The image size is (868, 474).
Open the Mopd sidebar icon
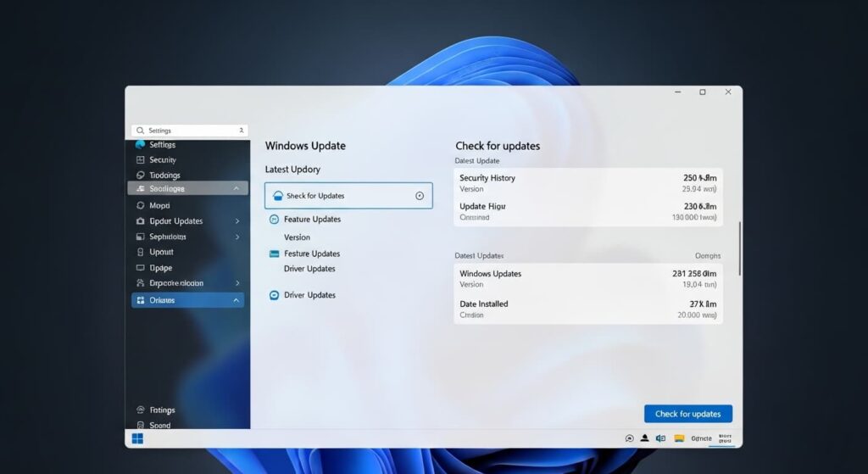[140, 205]
